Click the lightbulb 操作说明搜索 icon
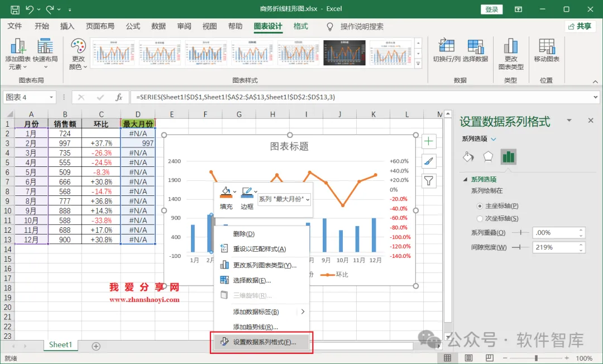 [329, 27]
